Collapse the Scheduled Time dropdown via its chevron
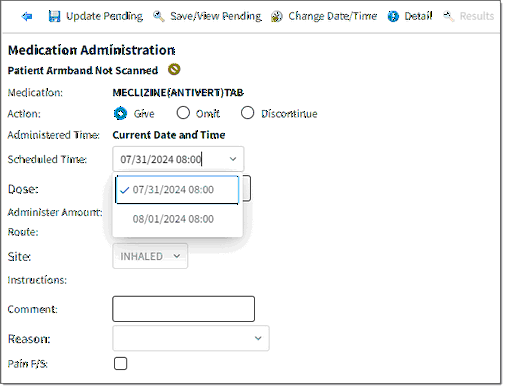Image resolution: width=505 pixels, height=388 pixels. 233,159
